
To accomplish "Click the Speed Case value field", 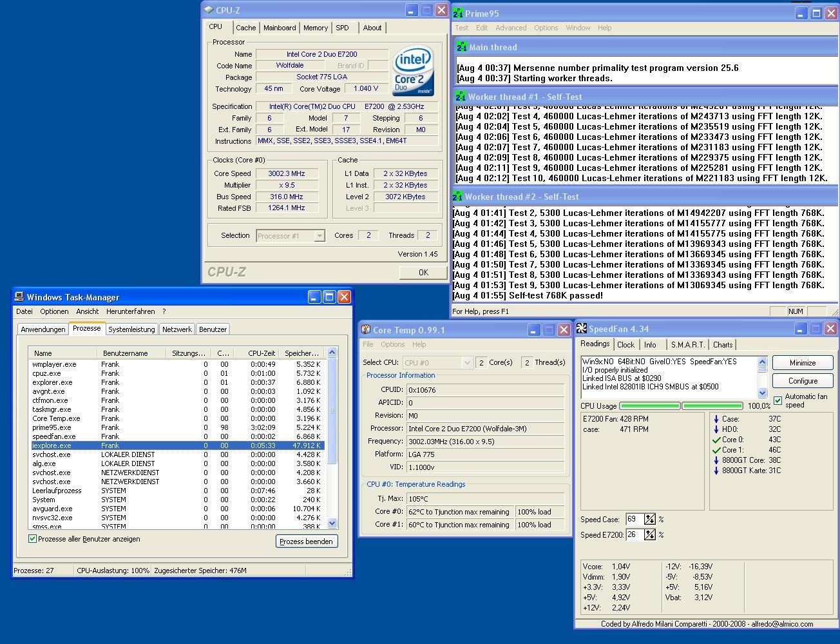I will (x=634, y=519).
